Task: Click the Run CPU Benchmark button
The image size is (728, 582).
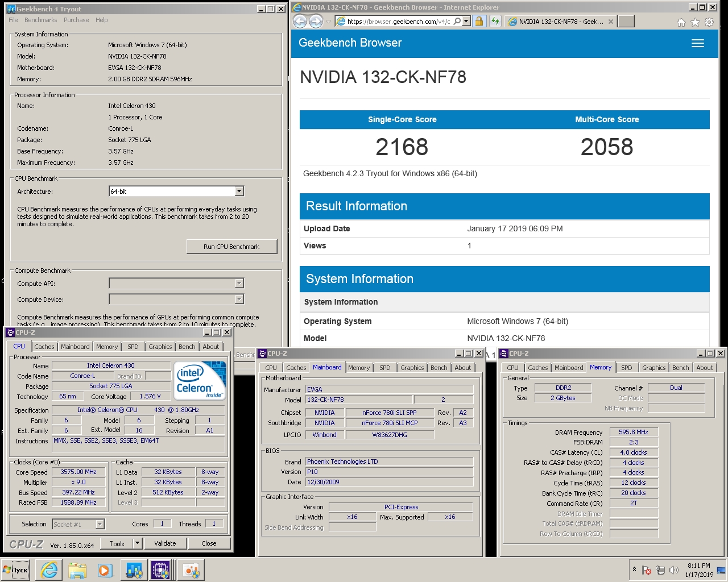Action: coord(231,247)
